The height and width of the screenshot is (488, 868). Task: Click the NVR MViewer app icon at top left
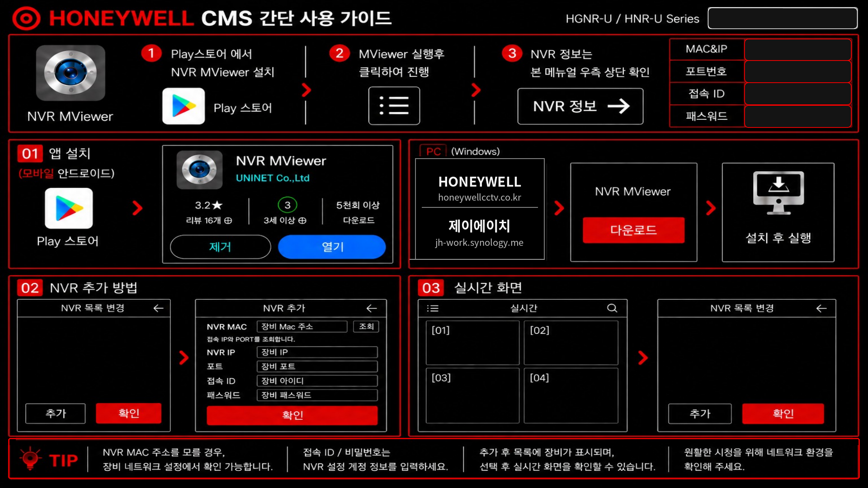(x=71, y=73)
